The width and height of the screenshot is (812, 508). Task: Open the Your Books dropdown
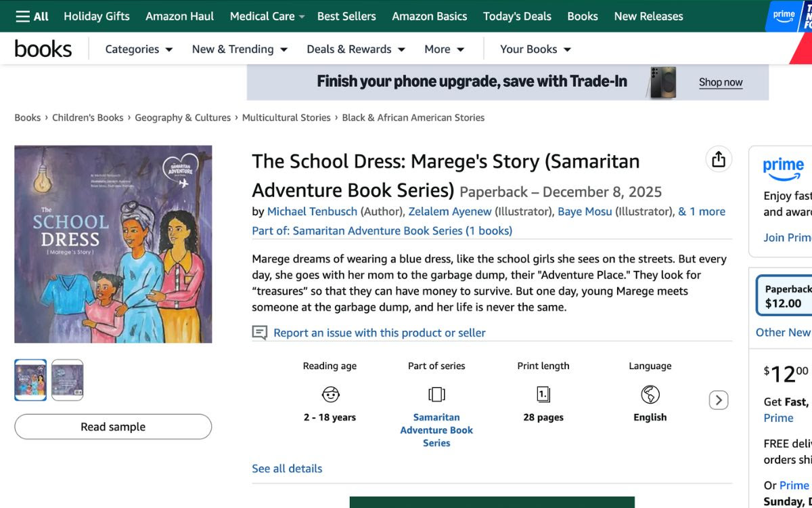tap(535, 49)
